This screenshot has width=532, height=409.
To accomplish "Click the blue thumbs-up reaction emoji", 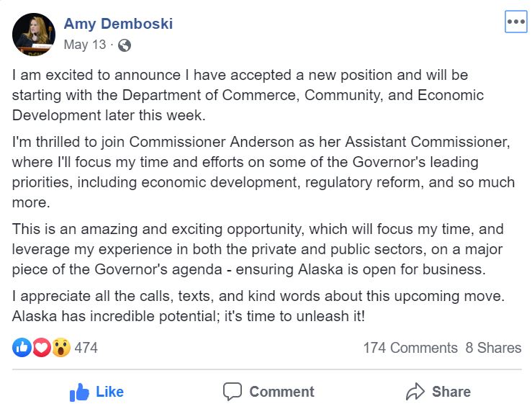I will pyautogui.click(x=22, y=348).
